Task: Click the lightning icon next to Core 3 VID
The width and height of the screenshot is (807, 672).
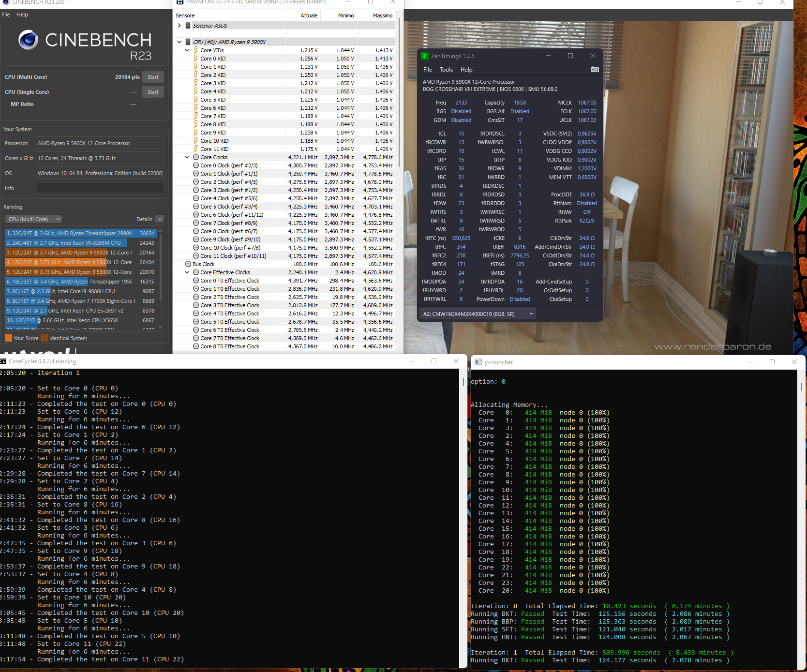Action: (196, 83)
